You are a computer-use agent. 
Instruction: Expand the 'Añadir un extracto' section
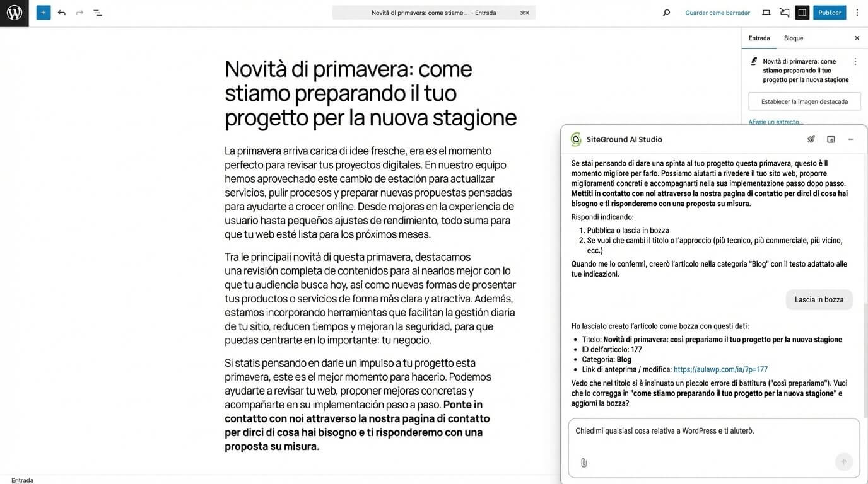[775, 121]
